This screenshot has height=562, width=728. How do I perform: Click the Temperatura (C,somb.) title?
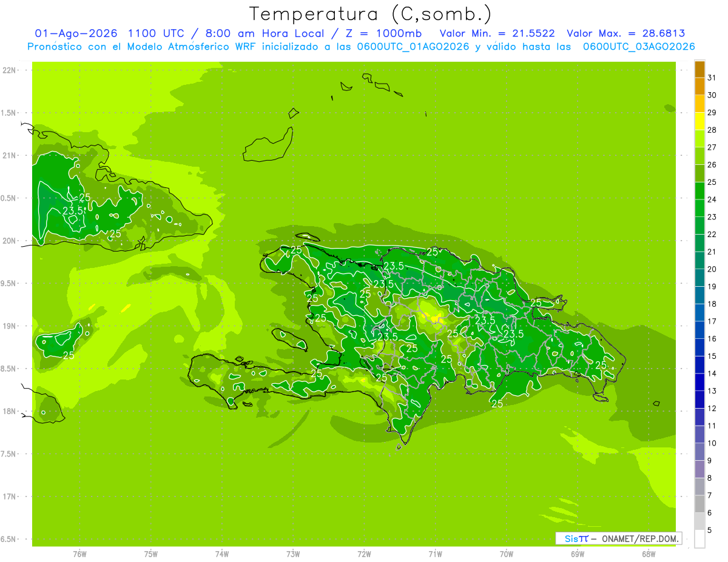pos(371,13)
